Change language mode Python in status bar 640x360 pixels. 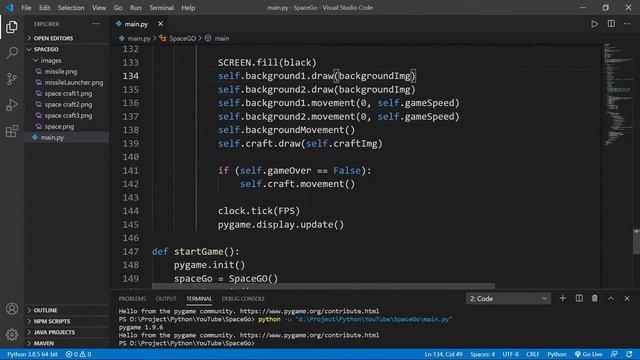pyautogui.click(x=557, y=354)
